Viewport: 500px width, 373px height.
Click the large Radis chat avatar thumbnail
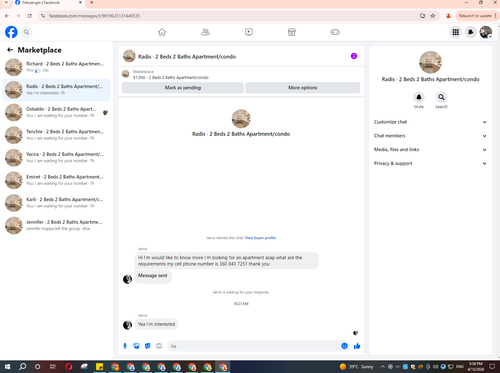(241, 119)
